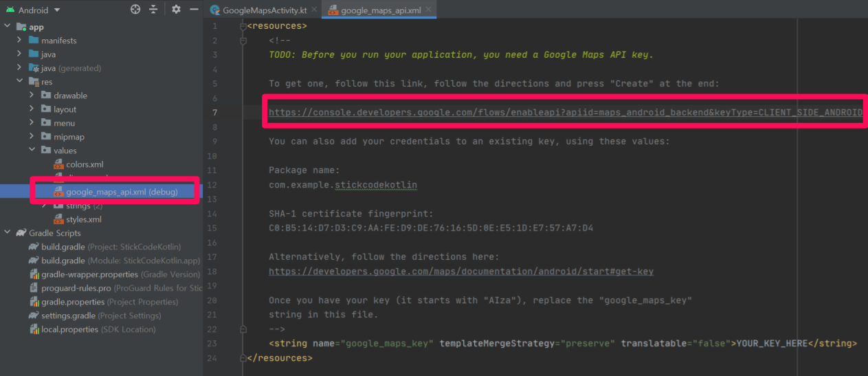The width and height of the screenshot is (868, 376).
Task: Expand the java (generated) folder
Action: click(x=20, y=68)
